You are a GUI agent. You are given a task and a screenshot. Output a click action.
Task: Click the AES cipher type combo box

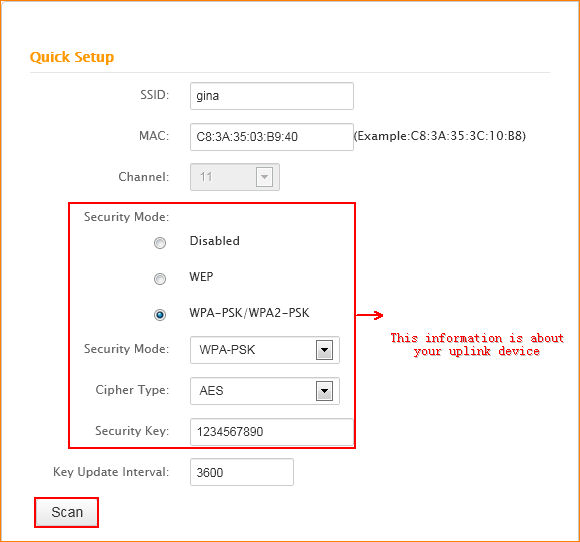265,391
